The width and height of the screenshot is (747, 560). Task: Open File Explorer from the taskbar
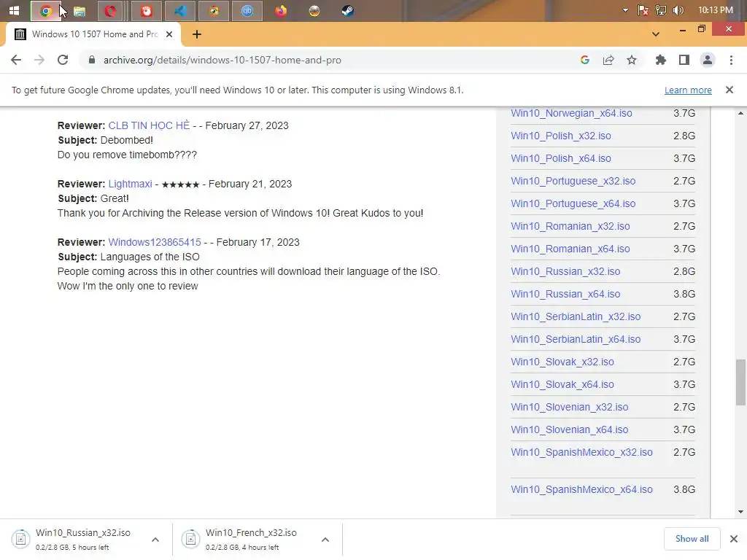pos(80,11)
